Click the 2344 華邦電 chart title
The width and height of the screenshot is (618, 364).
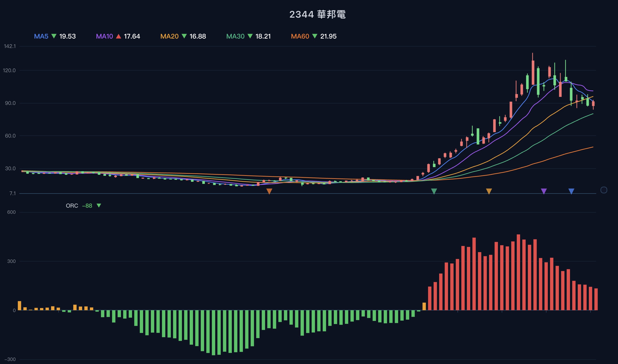(317, 15)
